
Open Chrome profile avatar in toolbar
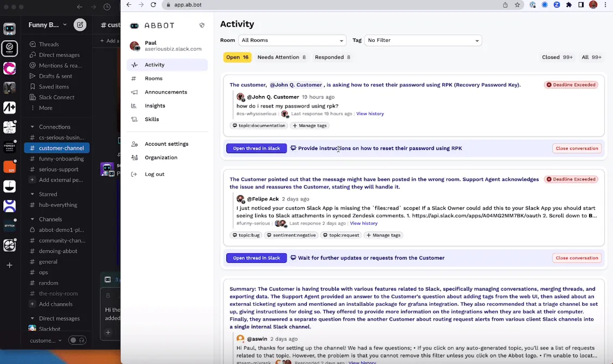click(593, 5)
